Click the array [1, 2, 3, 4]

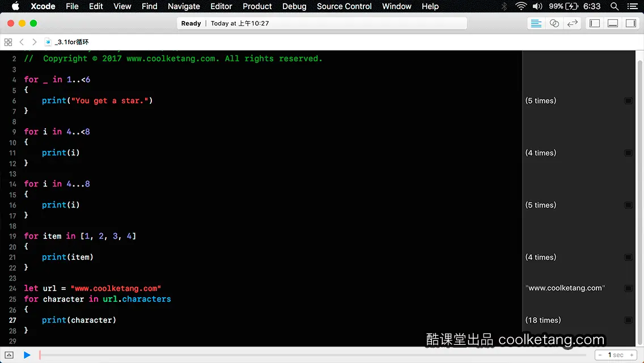click(x=108, y=237)
